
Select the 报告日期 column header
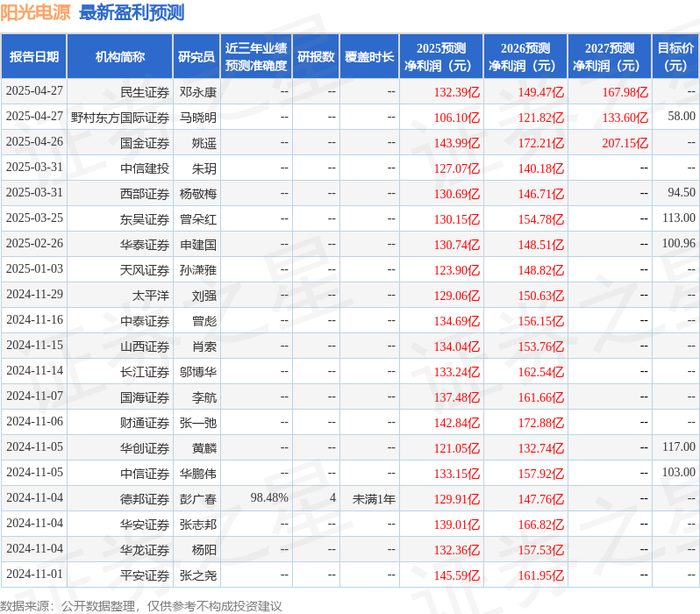[34, 57]
